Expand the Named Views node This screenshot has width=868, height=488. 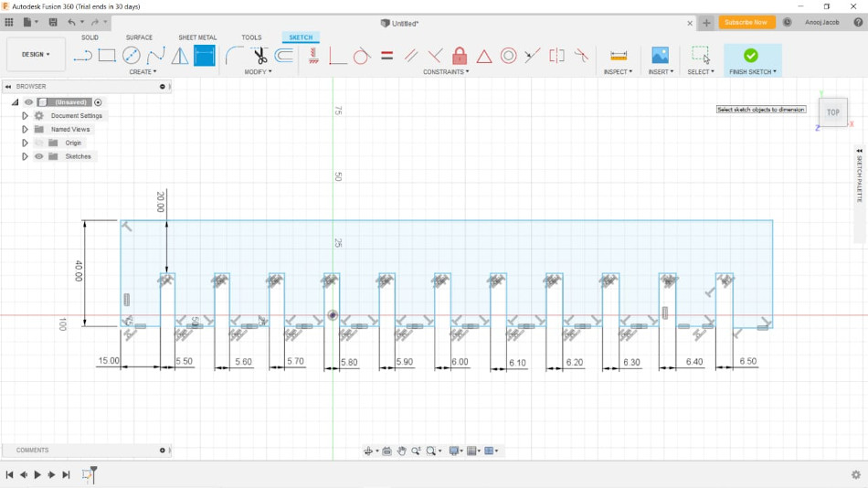(25, 129)
